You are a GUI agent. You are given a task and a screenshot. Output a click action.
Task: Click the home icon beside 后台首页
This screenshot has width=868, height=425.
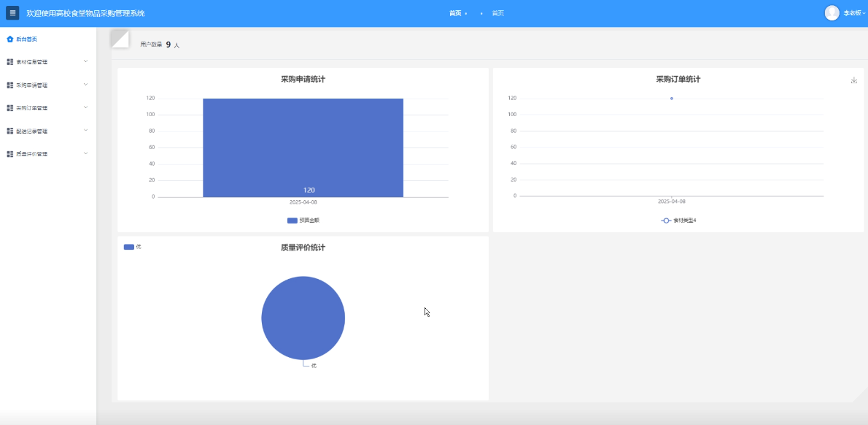click(9, 39)
